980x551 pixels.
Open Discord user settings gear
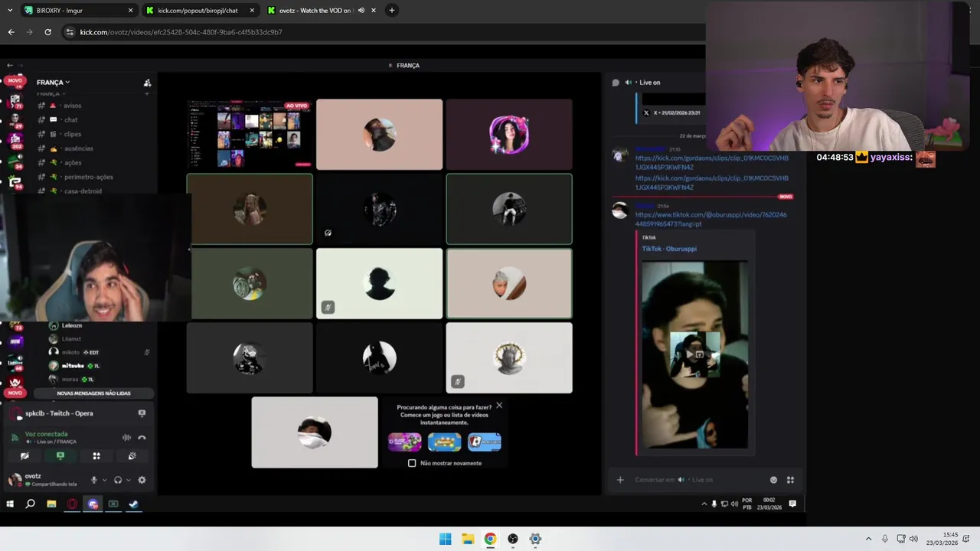click(x=142, y=480)
